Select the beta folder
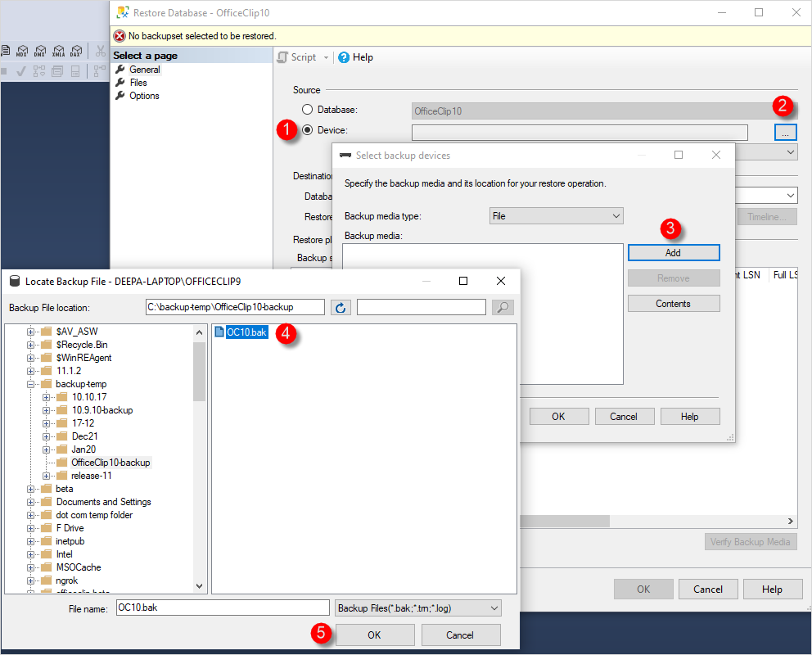 pos(64,489)
